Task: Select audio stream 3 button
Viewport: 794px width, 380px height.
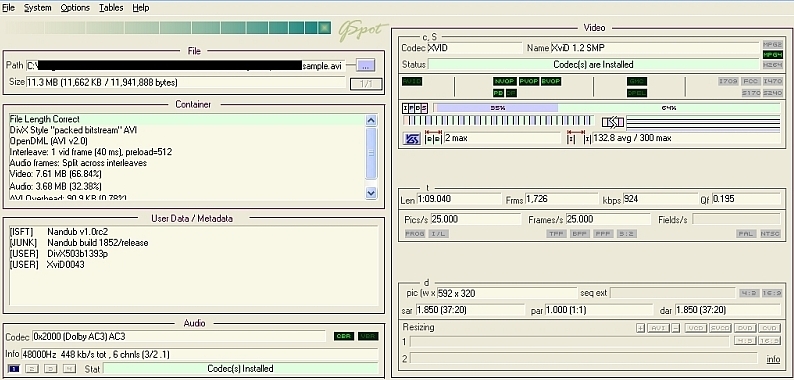Action: 51,369
